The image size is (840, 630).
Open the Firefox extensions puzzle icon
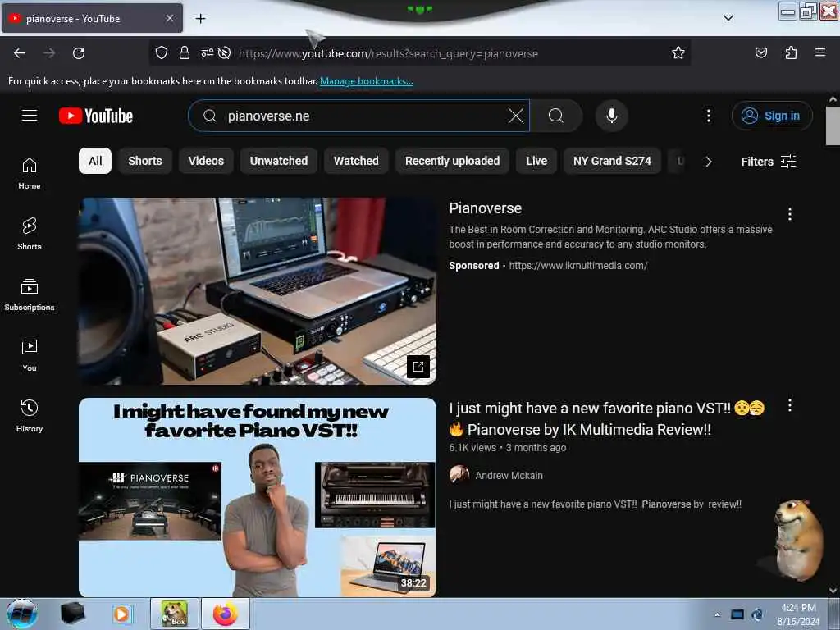tap(791, 52)
